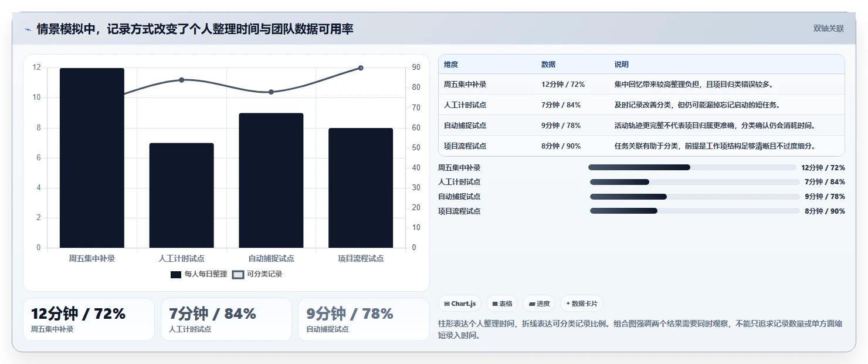
Task: Click the 数据卡片 tag chip
Action: 582,304
